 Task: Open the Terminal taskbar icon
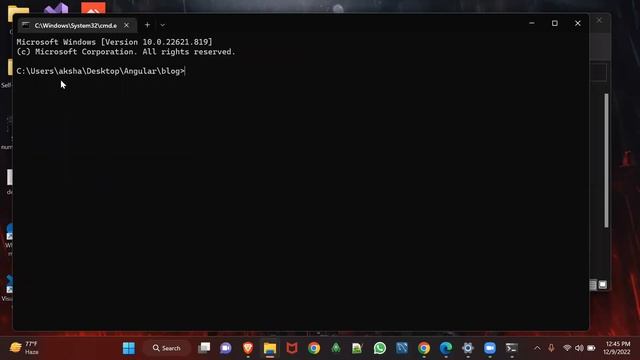[x=512, y=348]
